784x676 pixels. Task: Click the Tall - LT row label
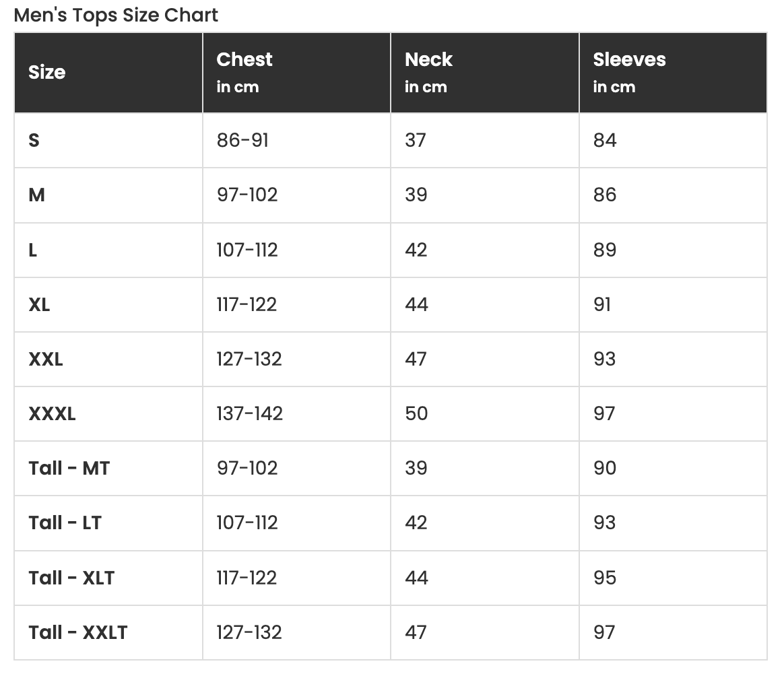pos(65,523)
